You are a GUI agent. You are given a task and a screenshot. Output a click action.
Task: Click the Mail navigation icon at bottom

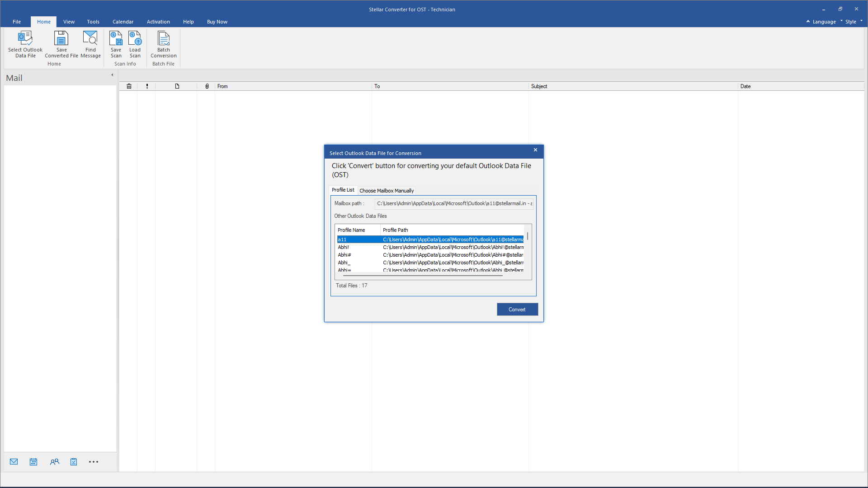[14, 462]
